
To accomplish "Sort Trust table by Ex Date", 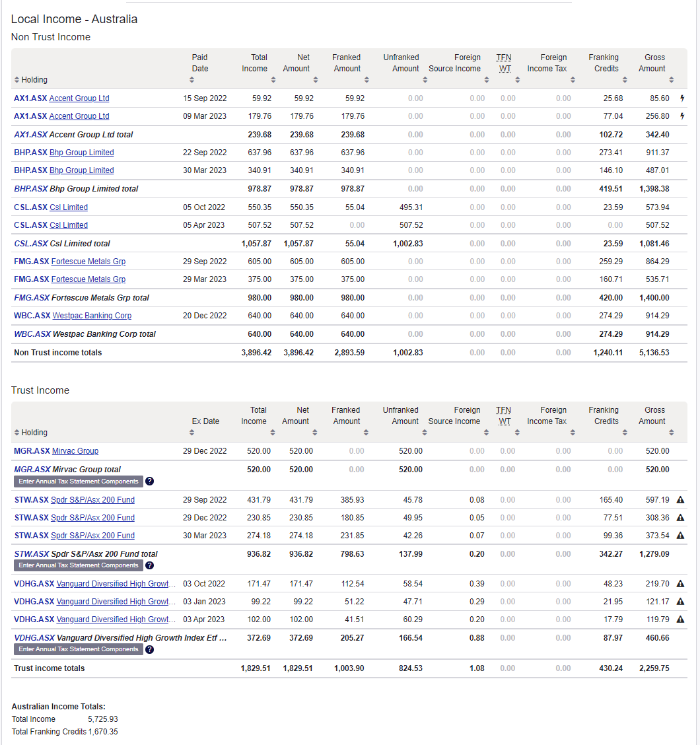I will 192,433.
